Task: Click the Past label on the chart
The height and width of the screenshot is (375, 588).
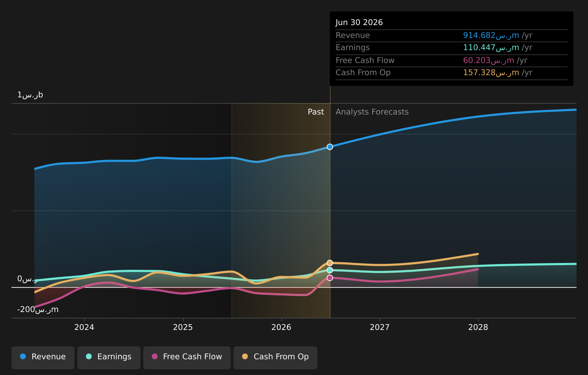Action: coord(316,112)
